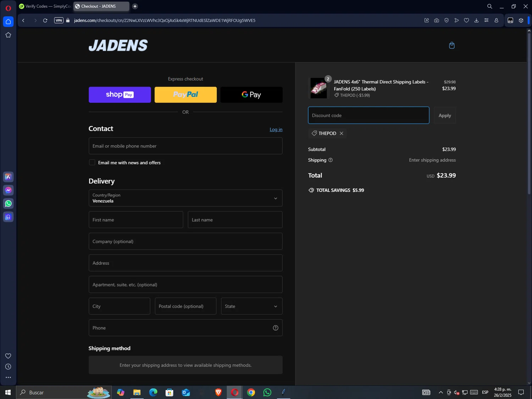Focus the First name field
The width and height of the screenshot is (532, 399).
click(x=136, y=220)
